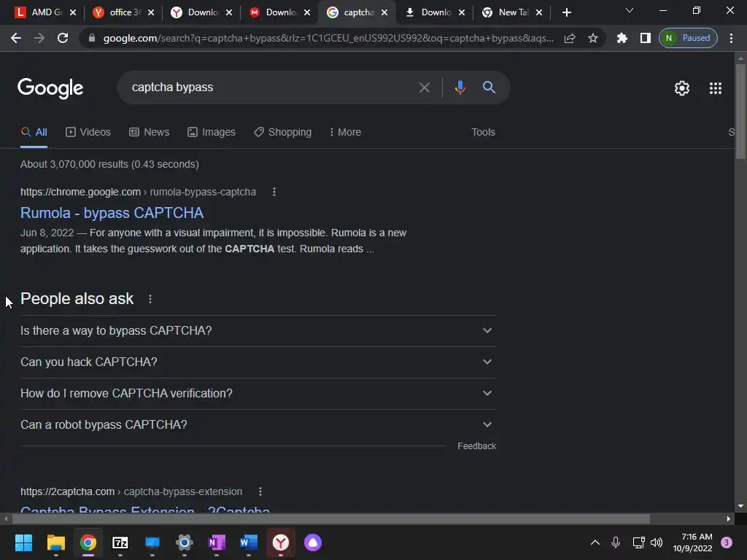The width and height of the screenshot is (747, 560).
Task: Open Yandex browser from taskbar
Action: 281,542
